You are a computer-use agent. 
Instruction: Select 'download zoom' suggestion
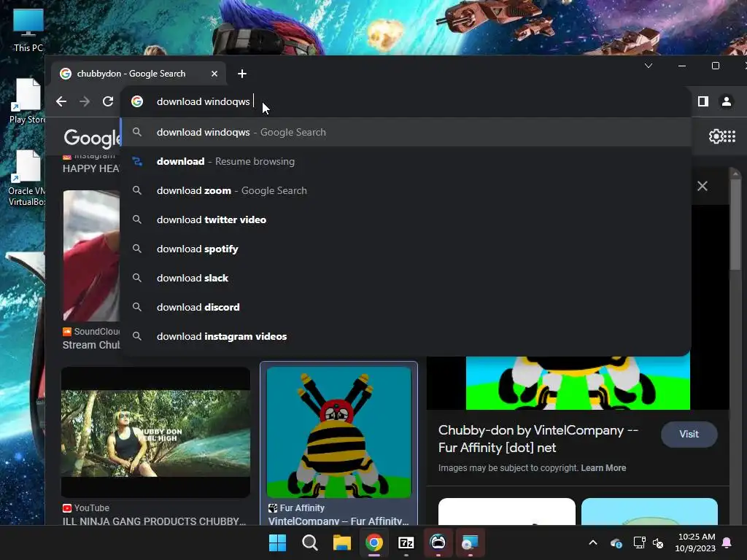(406, 190)
